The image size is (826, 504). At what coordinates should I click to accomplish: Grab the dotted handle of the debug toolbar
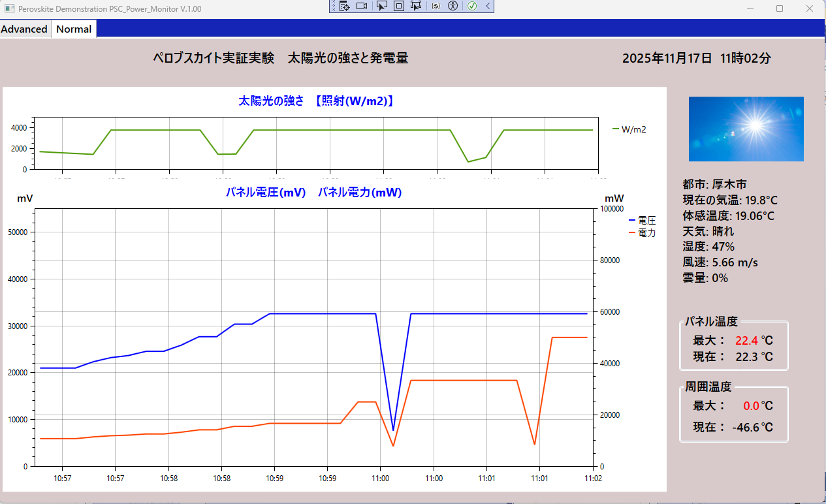click(333, 6)
